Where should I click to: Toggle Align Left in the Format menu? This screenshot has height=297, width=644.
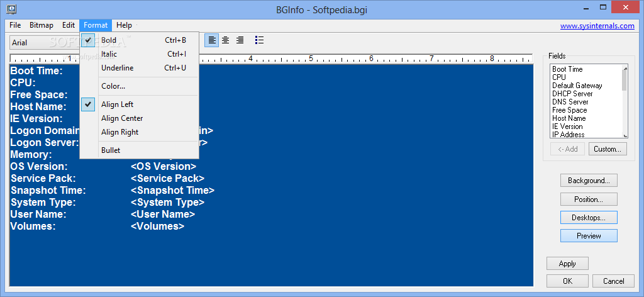[139, 104]
